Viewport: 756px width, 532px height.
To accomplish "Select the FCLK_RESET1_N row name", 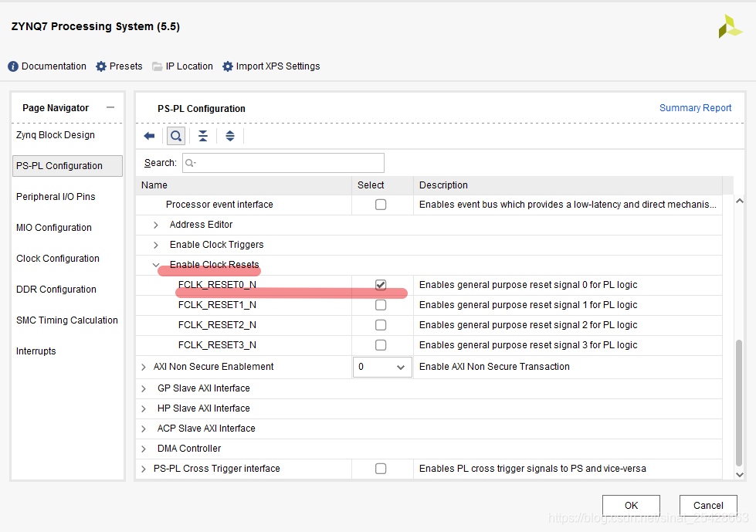I will [x=217, y=305].
